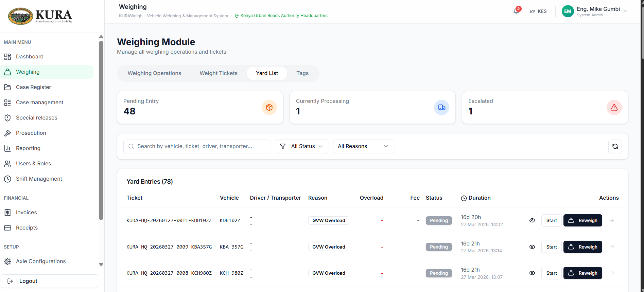Click the sidebar scroll-up arrow
The height and width of the screenshot is (292, 644).
click(x=101, y=37)
